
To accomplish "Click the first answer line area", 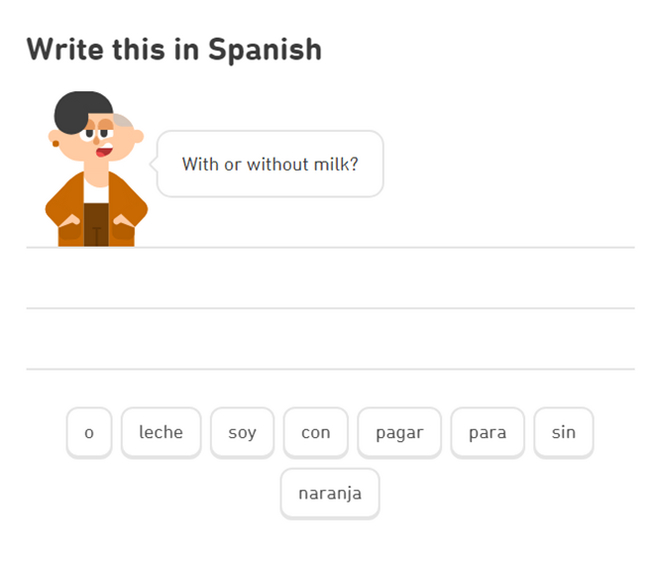I will [x=330, y=278].
